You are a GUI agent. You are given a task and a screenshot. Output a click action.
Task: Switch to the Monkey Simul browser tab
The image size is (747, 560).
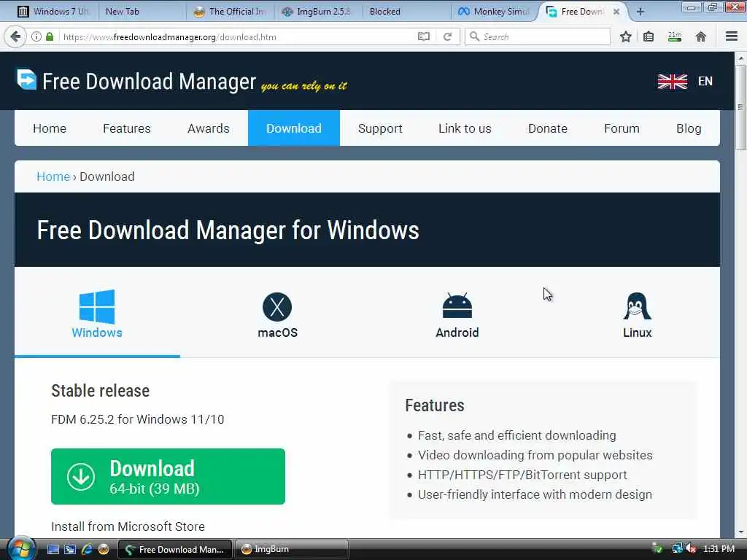[494, 12]
